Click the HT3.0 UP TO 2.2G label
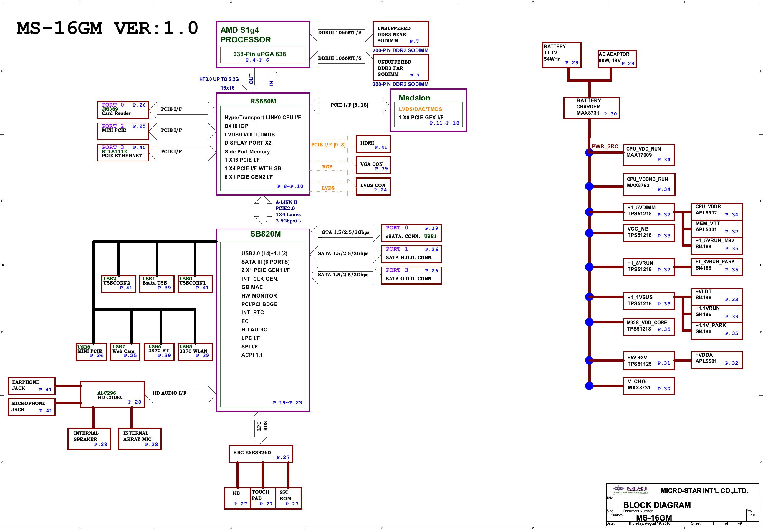The width and height of the screenshot is (763, 532). [x=219, y=79]
